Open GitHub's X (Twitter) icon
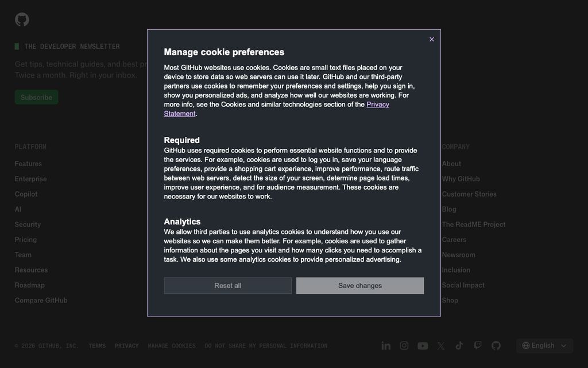This screenshot has height=368, width=588. tap(441, 346)
